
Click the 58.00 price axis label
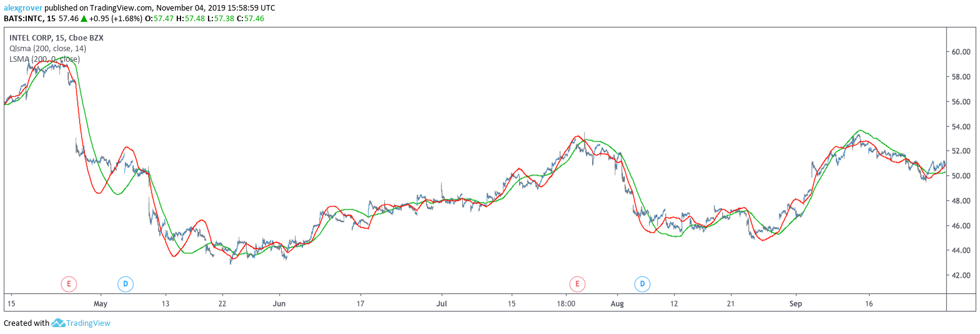961,77
